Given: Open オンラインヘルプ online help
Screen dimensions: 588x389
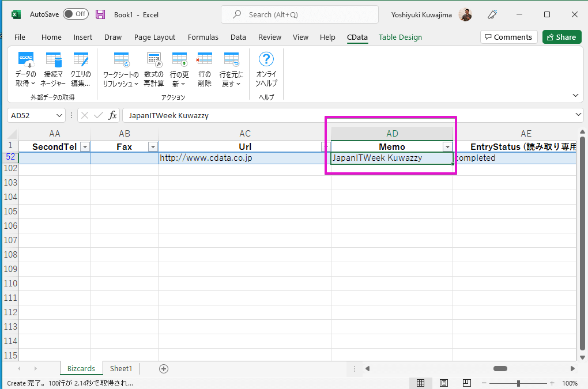Looking at the screenshot, I should pyautogui.click(x=266, y=60).
